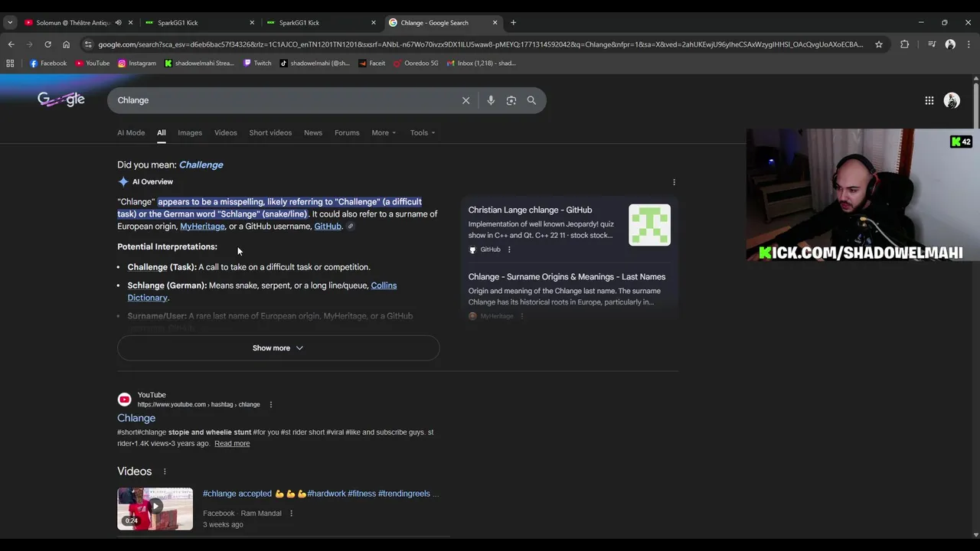Open the apps grid in bookmarks bar
This screenshot has width=980, height=551.
[x=10, y=64]
